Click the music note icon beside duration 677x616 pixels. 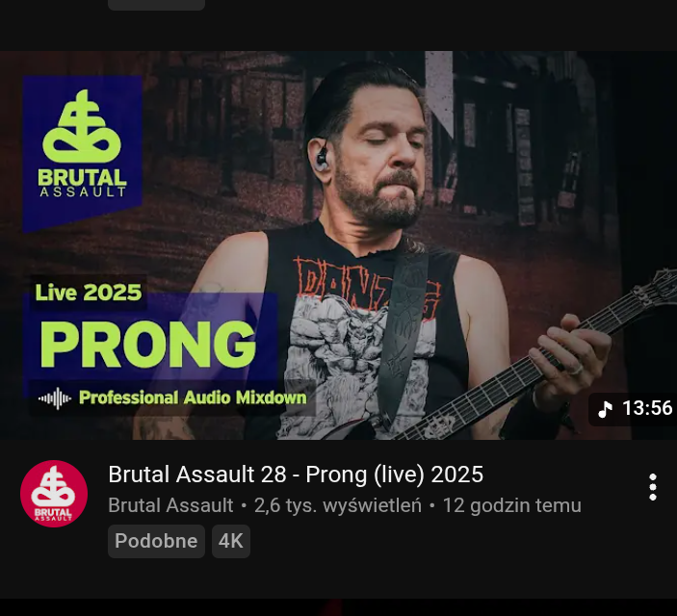605,408
